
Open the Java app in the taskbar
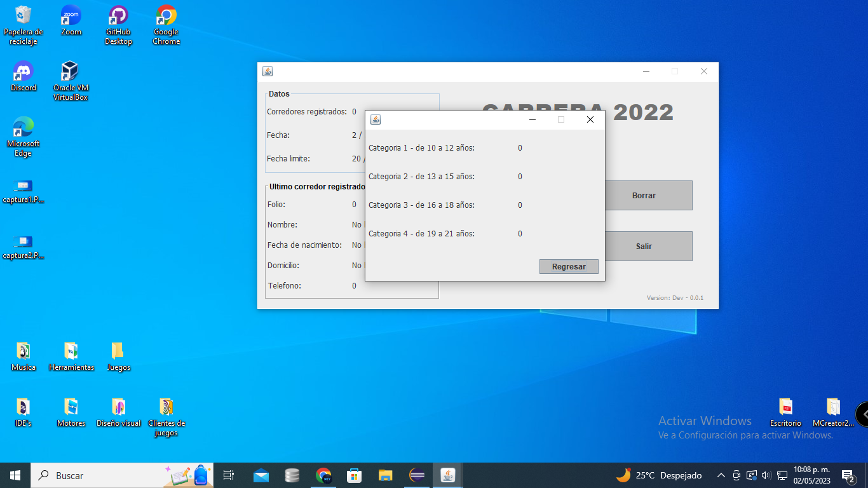(x=448, y=475)
